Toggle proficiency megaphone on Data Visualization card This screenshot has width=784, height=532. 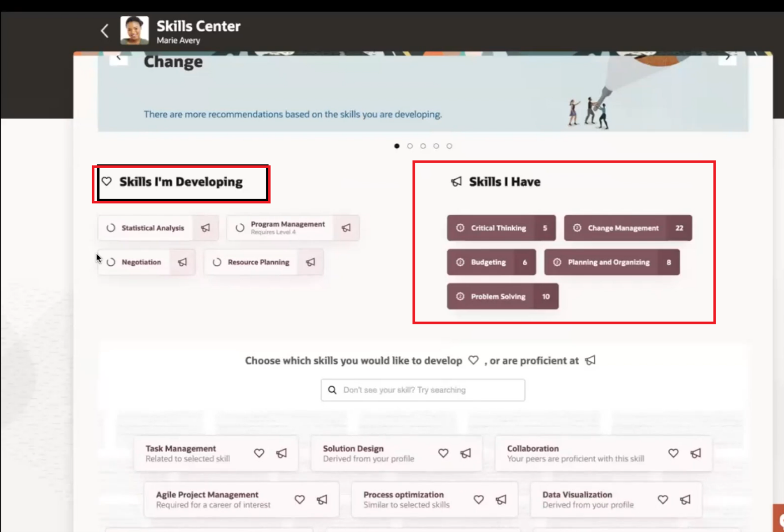click(x=684, y=499)
